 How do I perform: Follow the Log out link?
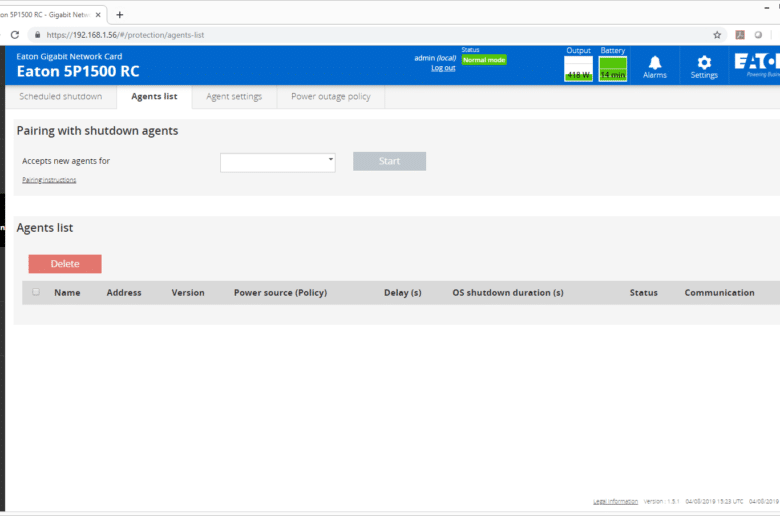(443, 68)
